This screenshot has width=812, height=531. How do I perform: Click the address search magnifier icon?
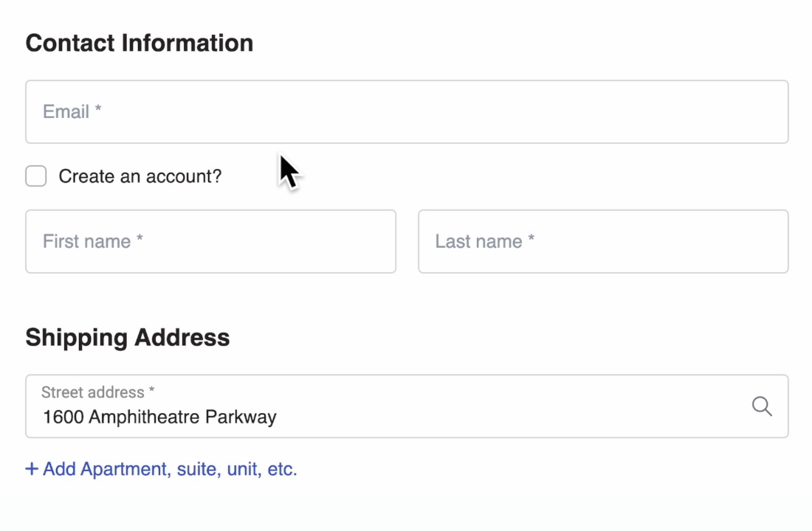coord(762,406)
